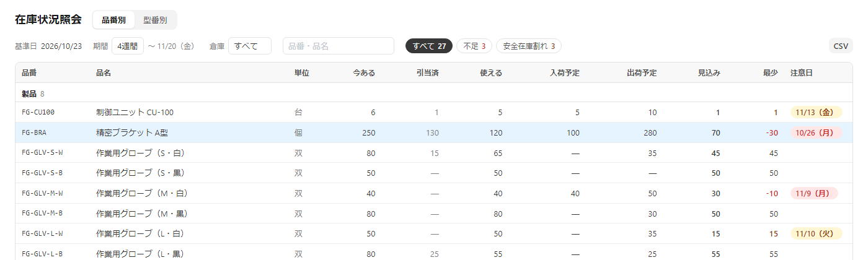This screenshot has width=868, height=260.
Task: Focus the 品番・品名 search field
Action: tap(339, 46)
